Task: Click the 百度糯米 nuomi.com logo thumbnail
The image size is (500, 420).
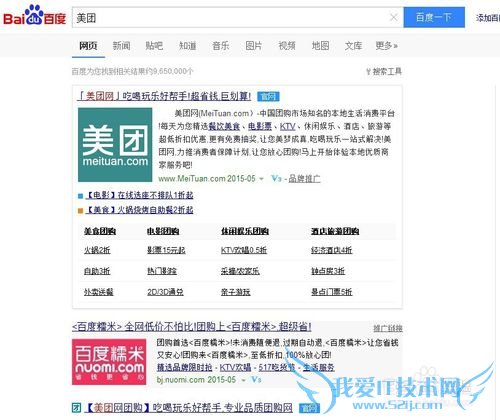Action: pos(109,362)
